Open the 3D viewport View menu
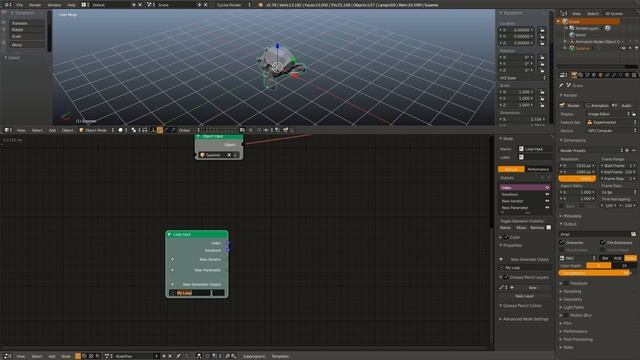This screenshot has height=360, width=640. point(21,130)
